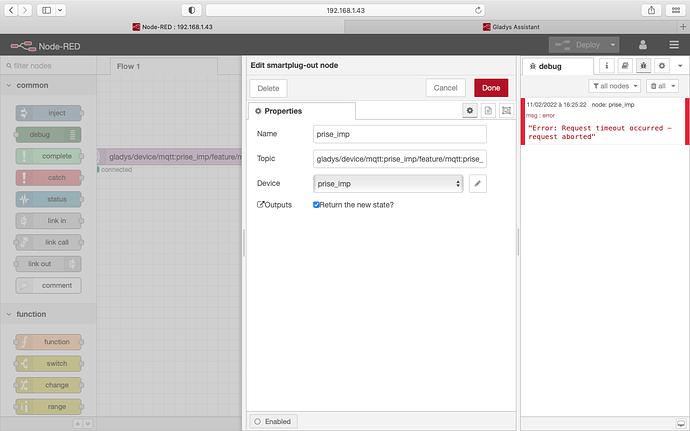Open Deploy options dropdown arrow
Viewport: 690px width, 431px height.
coord(613,45)
